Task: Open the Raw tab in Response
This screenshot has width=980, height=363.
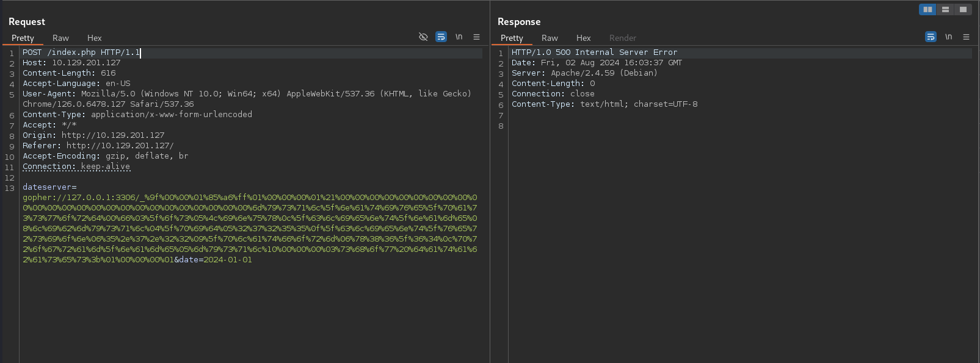Action: (x=550, y=38)
